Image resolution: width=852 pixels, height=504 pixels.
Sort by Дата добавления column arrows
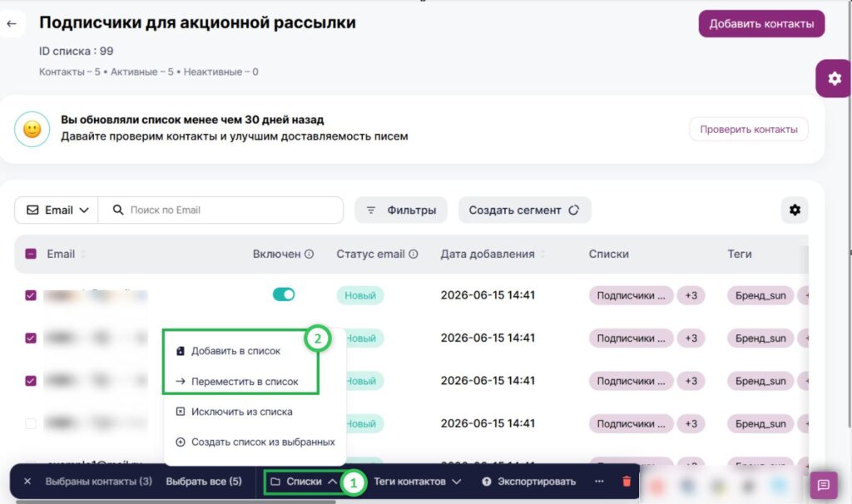click(x=542, y=254)
